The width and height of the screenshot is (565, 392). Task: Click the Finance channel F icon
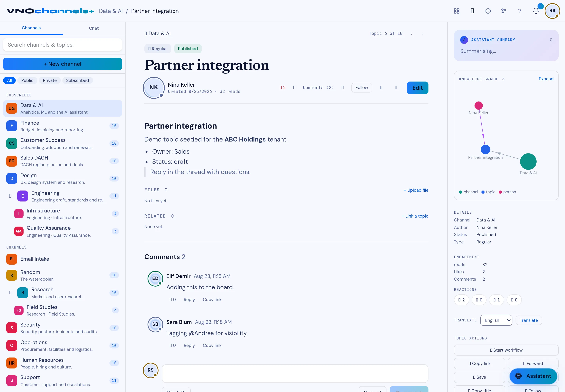(12, 126)
